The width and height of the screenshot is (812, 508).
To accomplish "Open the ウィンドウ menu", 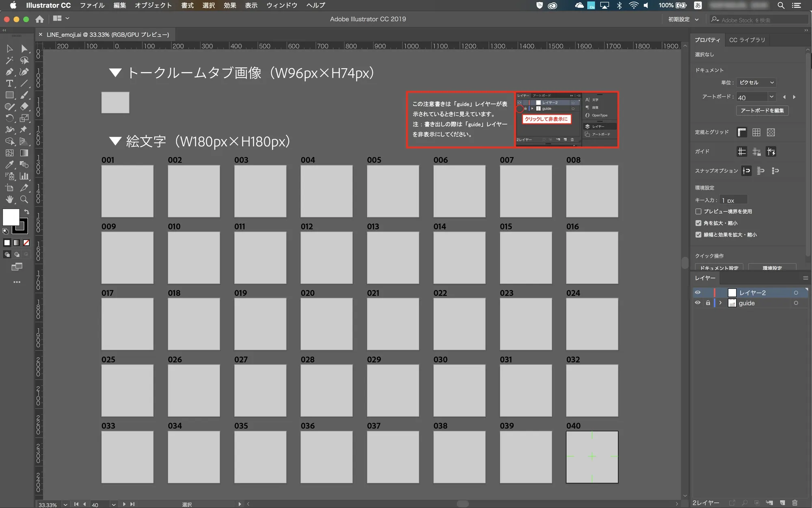I will click(x=282, y=5).
